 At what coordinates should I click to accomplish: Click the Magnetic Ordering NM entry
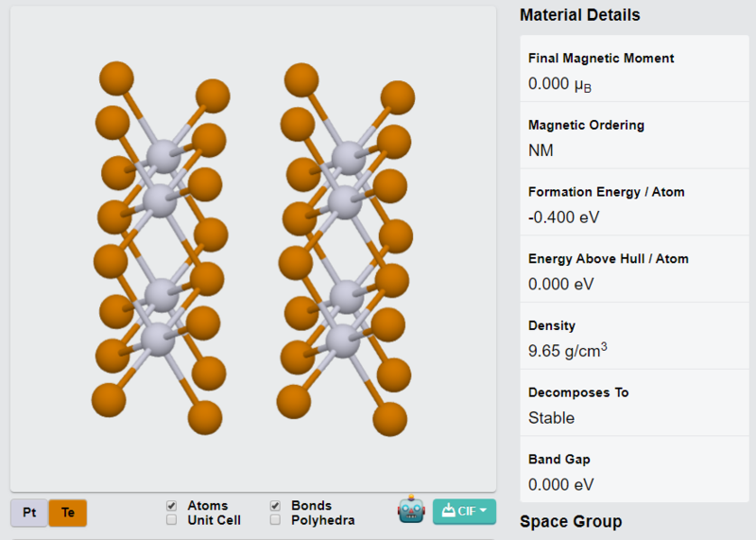click(634, 135)
